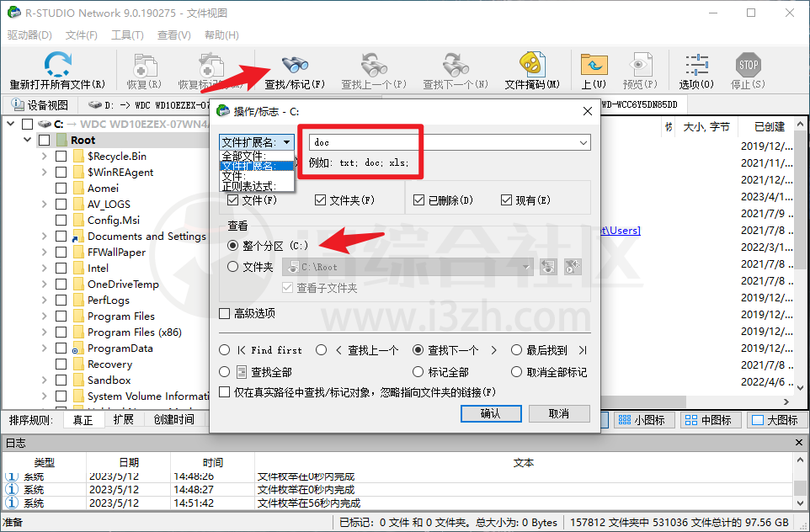This screenshot has width=810, height=532.
Task: Open the 查看(V) menu
Action: [174, 35]
